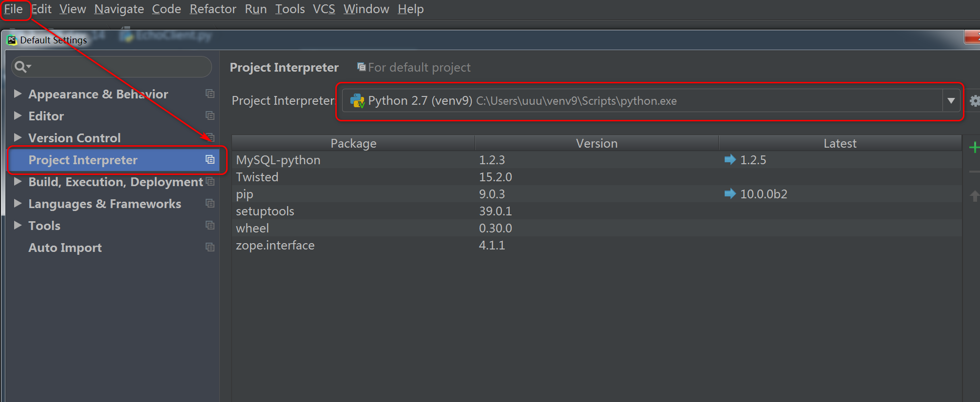
Task: Click project-level icon beside Editor
Action: tap(210, 115)
